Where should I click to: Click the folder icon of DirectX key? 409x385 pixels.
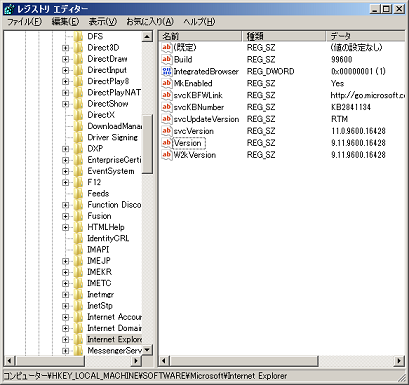point(78,115)
